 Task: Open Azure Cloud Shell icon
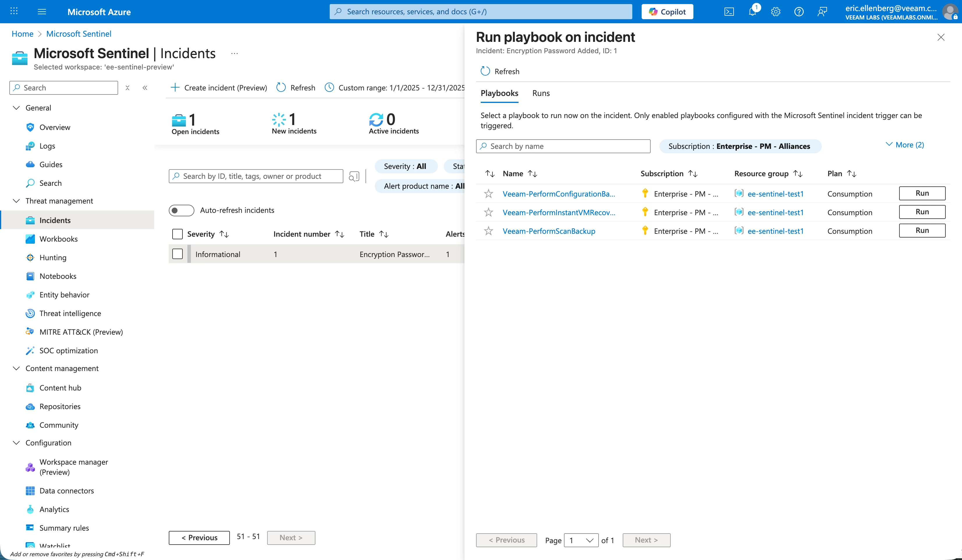pos(729,12)
